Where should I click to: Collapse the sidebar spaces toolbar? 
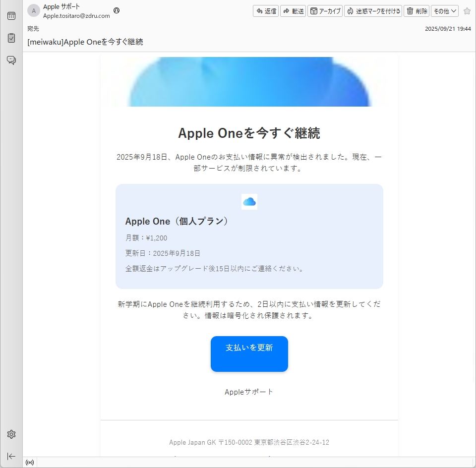(11, 456)
